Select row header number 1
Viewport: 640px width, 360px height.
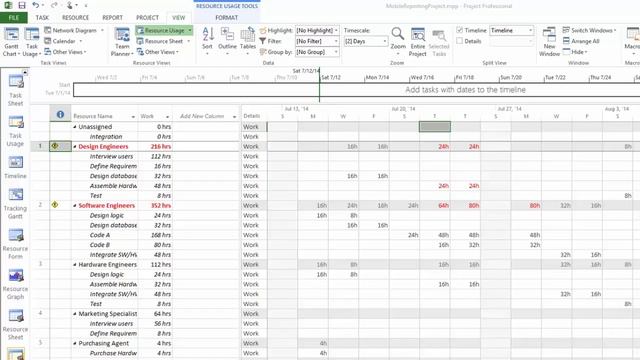coord(40,146)
